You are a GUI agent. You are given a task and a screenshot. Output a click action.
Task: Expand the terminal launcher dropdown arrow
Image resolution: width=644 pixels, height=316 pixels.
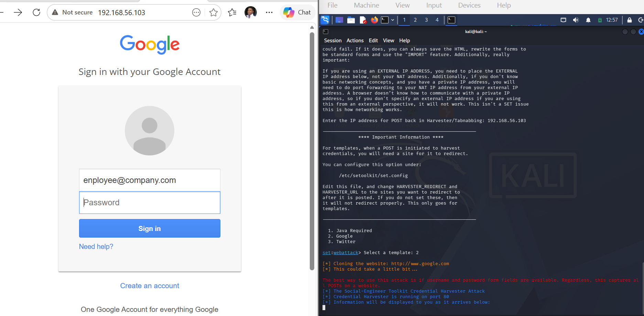393,20
